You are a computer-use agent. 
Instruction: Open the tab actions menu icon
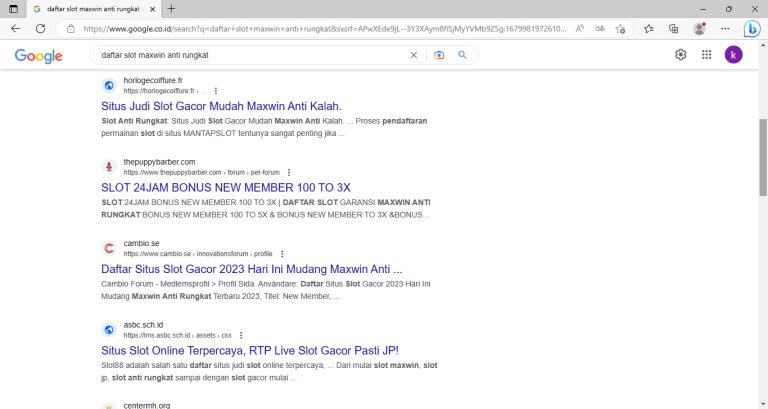[x=13, y=9]
